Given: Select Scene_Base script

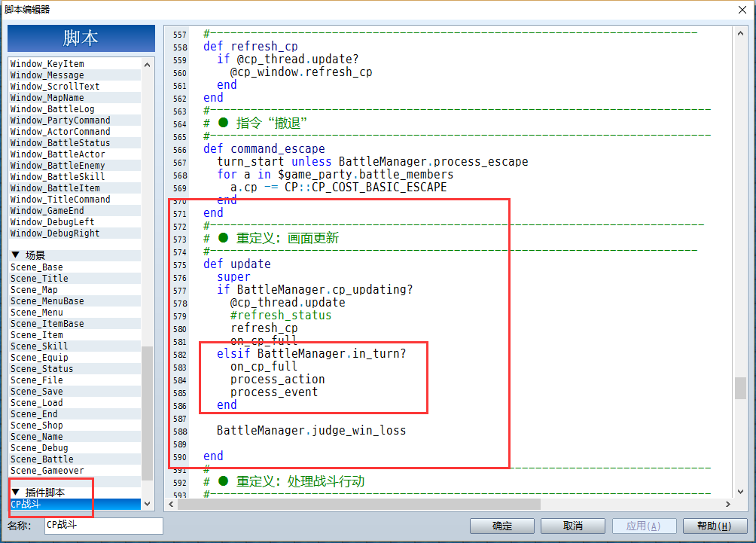Looking at the screenshot, I should pos(75,267).
